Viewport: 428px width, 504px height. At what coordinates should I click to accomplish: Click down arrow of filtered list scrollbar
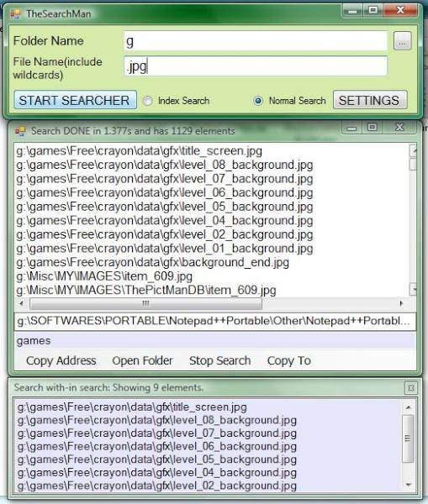tap(408, 485)
